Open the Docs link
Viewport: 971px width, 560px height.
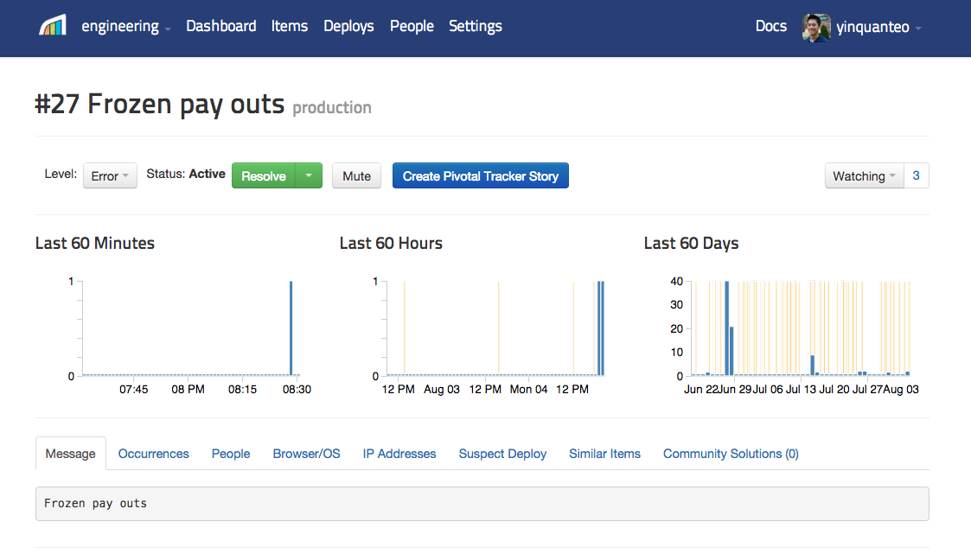(771, 26)
